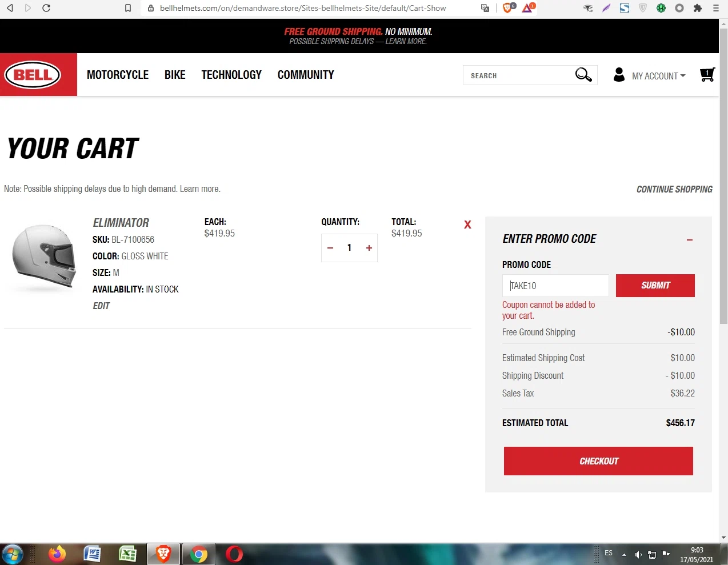The image size is (728, 565).
Task: Open the shopping cart icon
Action: (707, 75)
